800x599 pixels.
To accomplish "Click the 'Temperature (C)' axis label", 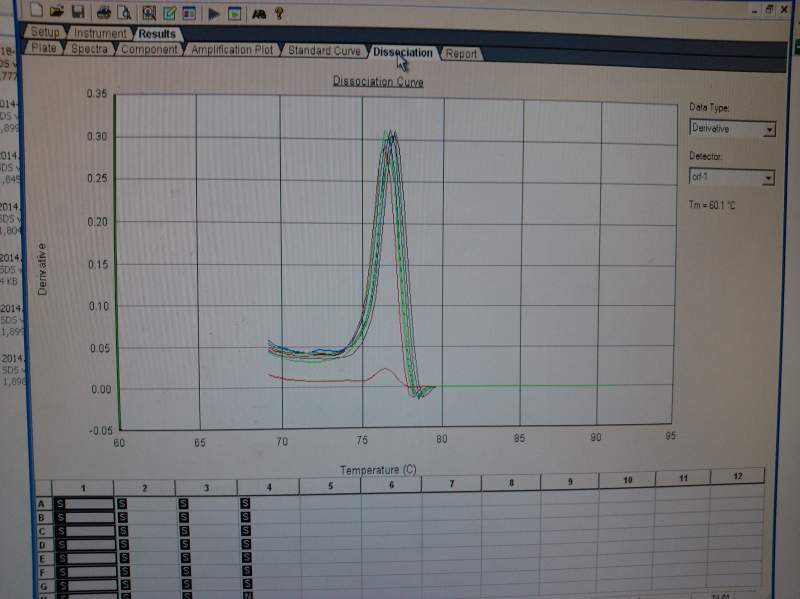I will coord(378,469).
